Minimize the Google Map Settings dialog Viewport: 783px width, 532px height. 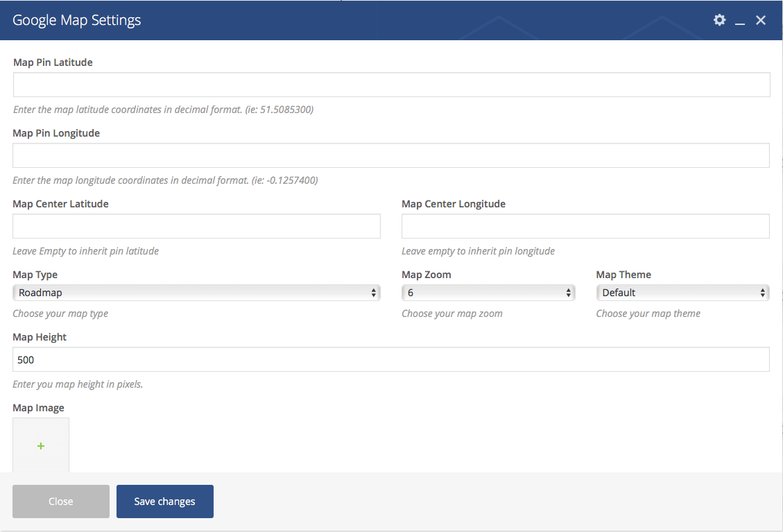(x=740, y=21)
